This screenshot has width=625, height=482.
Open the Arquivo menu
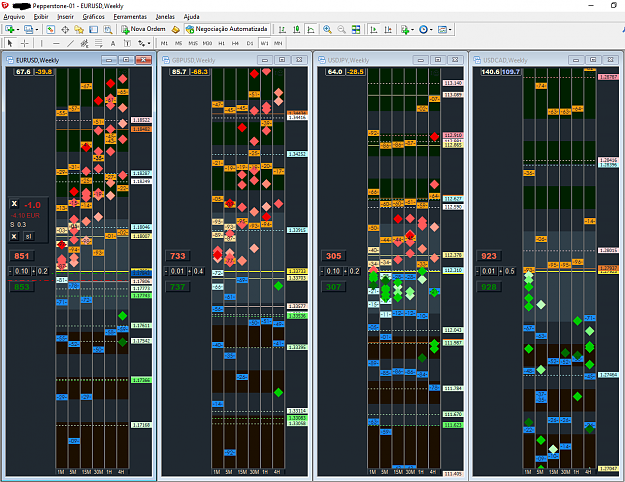[x=14, y=17]
